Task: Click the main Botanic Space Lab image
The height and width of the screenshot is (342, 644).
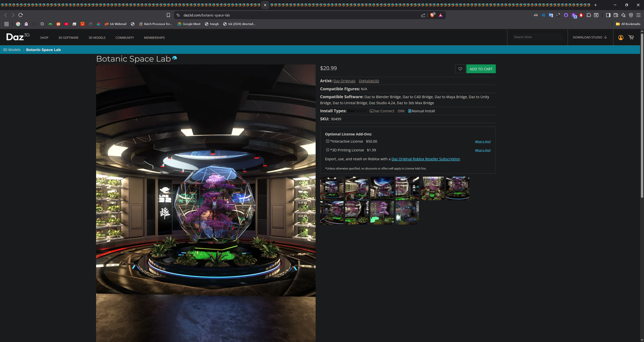Action: pyautogui.click(x=206, y=203)
